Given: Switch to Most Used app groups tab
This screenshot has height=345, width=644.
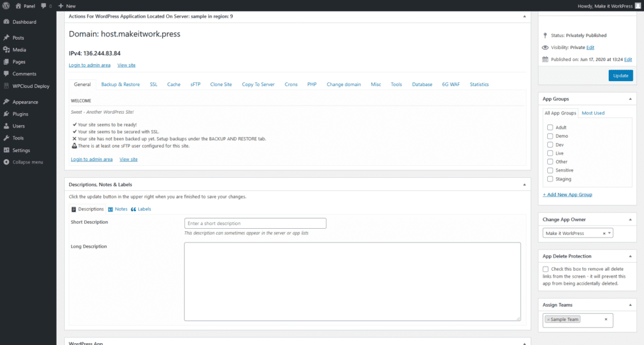Looking at the screenshot, I should pos(593,113).
